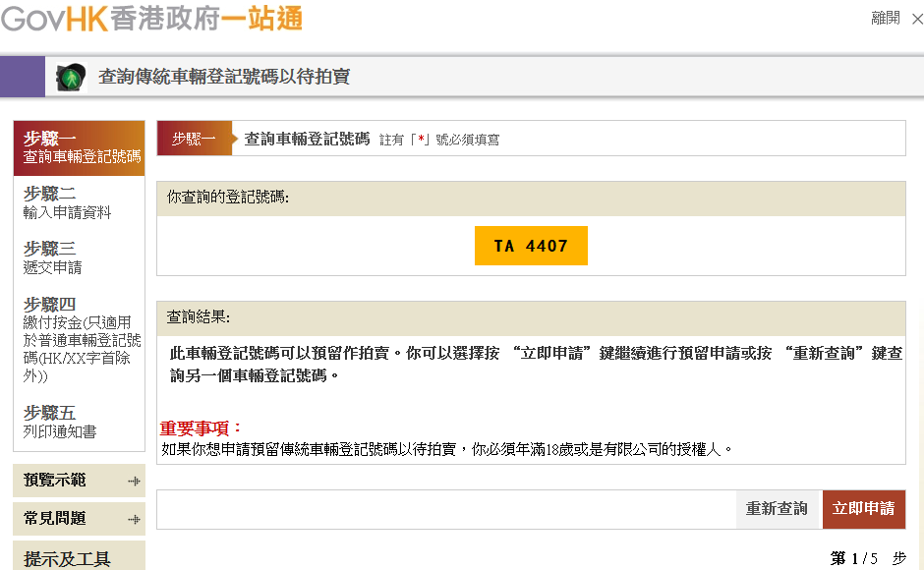Go to 步驟三 遞交申請 step
924x570 pixels.
(x=53, y=257)
